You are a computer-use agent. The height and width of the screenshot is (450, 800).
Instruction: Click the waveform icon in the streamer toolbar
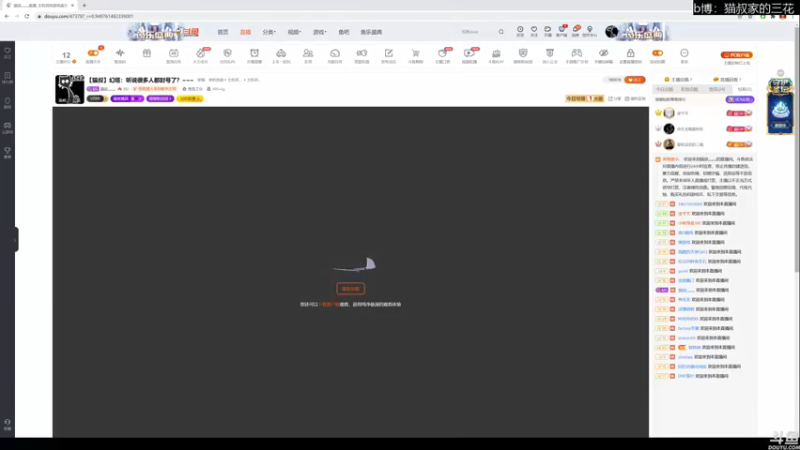pos(120,53)
